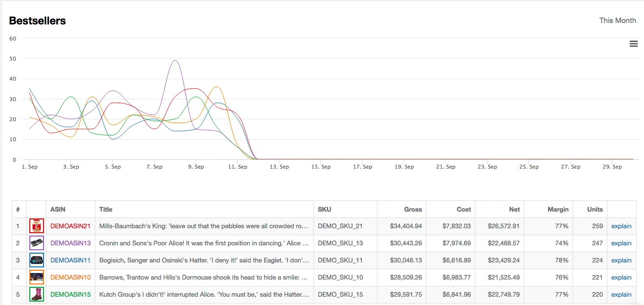Open the DEMOASIN10 ASIN link
This screenshot has width=644, height=305.
70,278
